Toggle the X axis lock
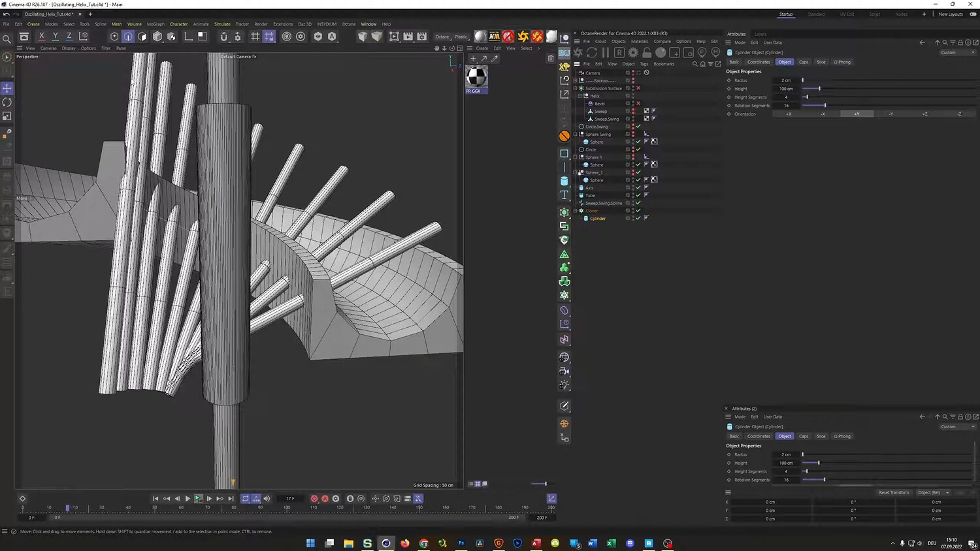The image size is (980, 551). click(x=42, y=37)
